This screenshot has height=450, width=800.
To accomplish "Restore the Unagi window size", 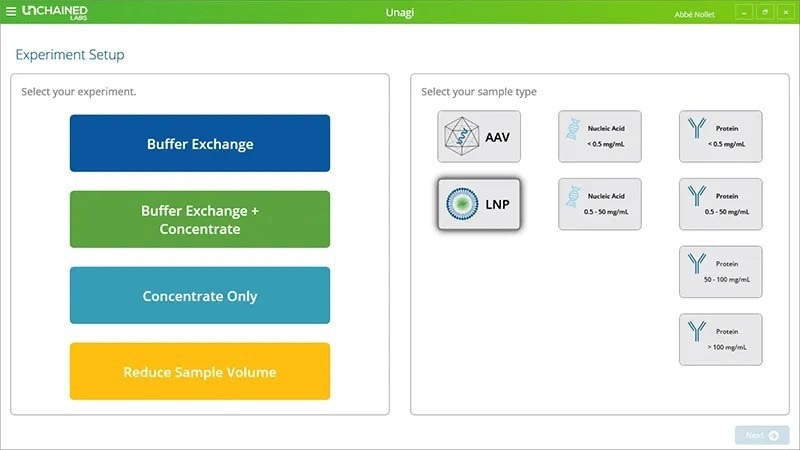I will point(764,12).
